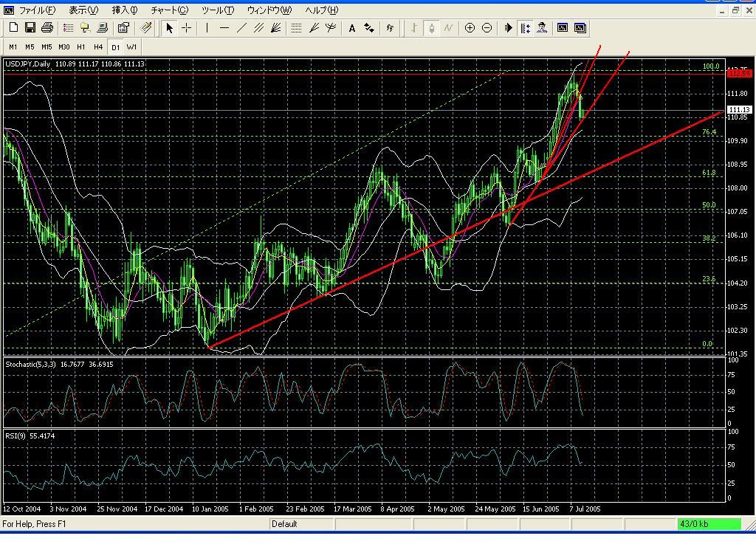Viewport: 756px width, 544px height.
Task: Print the USDJPY chart
Action: [x=47, y=28]
